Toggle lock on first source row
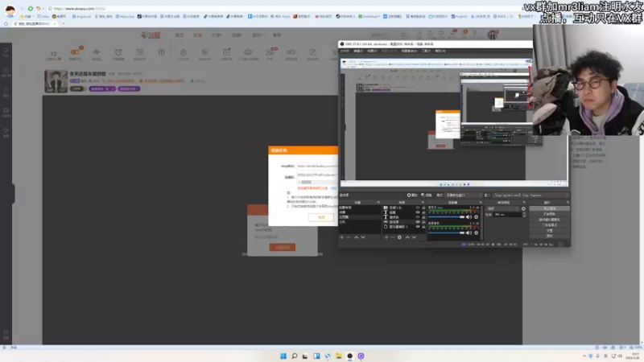The width and height of the screenshot is (644, 362). click(423, 208)
